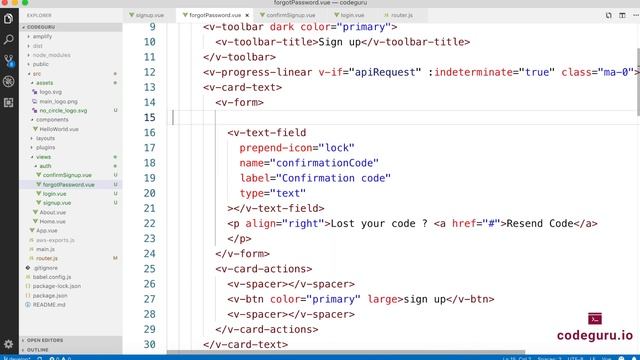The image size is (640, 360).
Task: Click the "Ln 15, Col 7" status bar entry
Action: (x=517, y=358)
